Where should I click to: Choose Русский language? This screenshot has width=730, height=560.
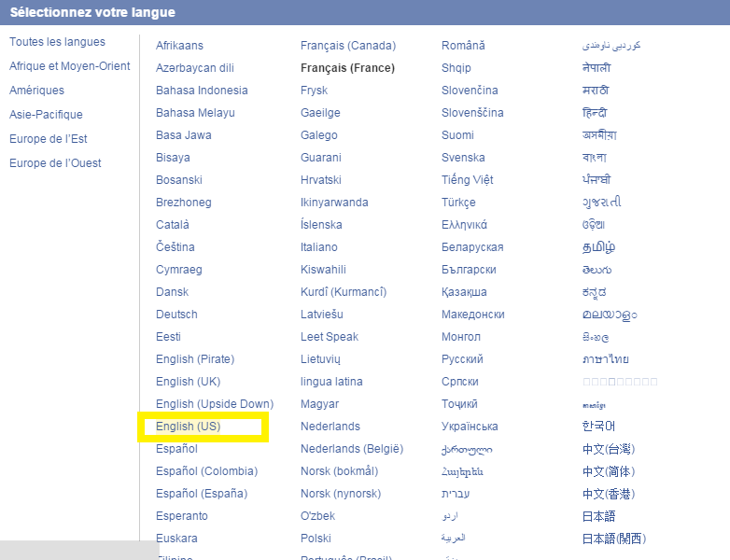[462, 359]
